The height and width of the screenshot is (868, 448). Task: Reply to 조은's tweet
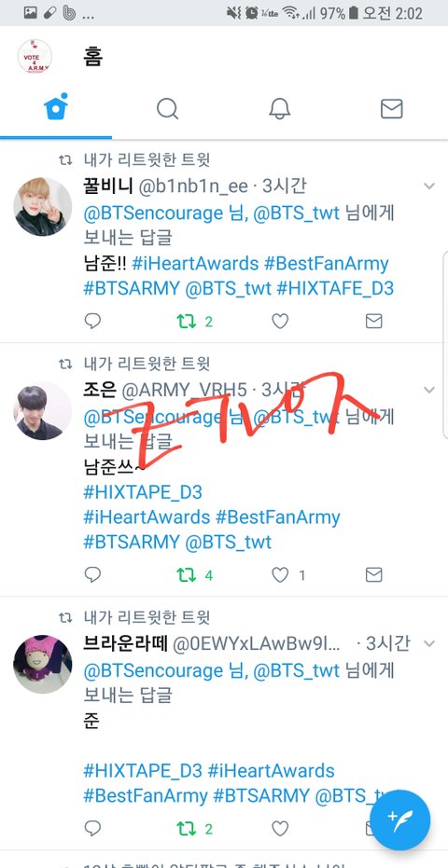tap(92, 575)
